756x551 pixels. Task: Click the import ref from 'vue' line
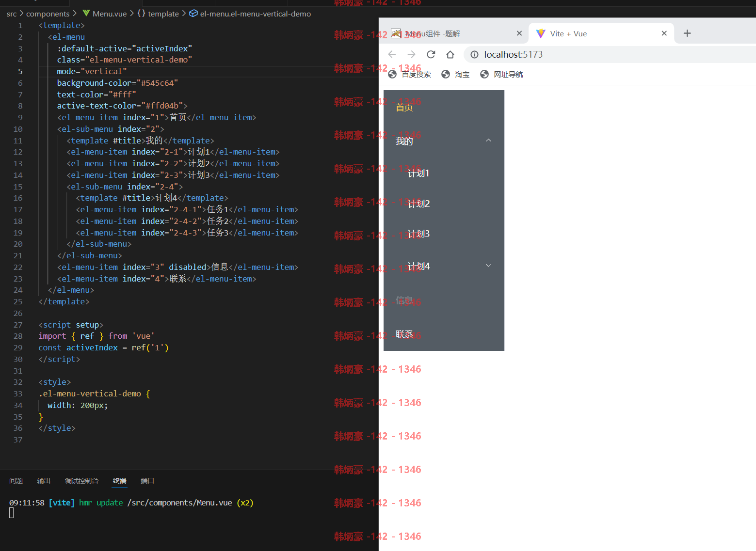[97, 336]
